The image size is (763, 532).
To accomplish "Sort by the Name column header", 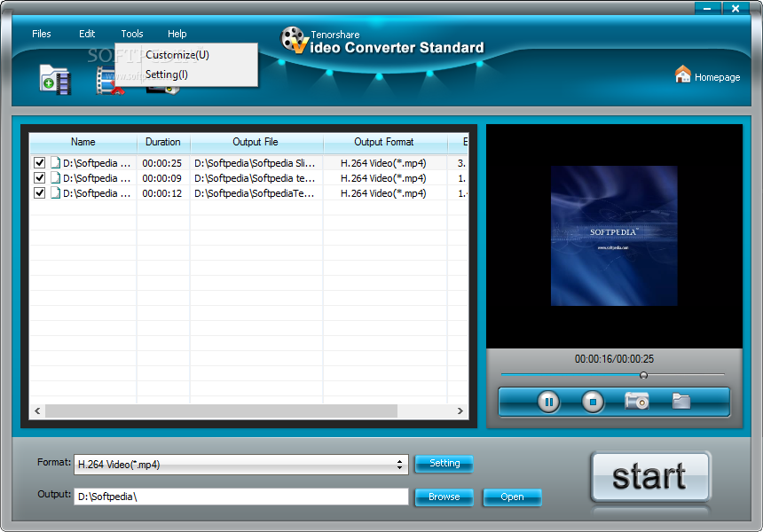I will click(x=83, y=142).
